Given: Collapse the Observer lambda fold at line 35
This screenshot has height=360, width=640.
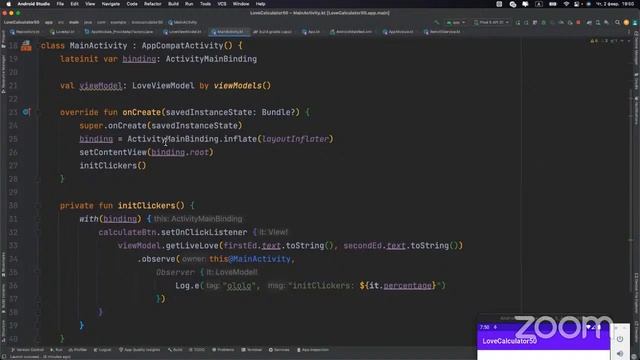Looking at the screenshot, I should [x=37, y=272].
